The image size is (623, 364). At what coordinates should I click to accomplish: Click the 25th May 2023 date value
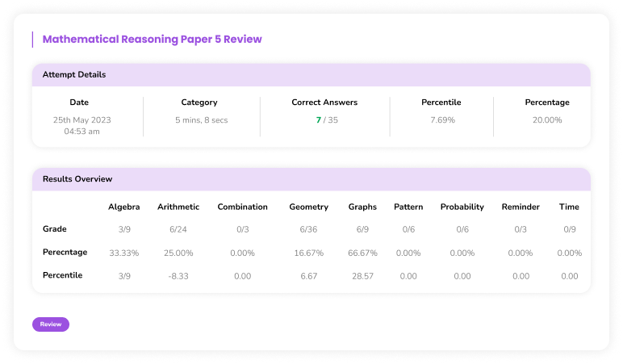82,120
